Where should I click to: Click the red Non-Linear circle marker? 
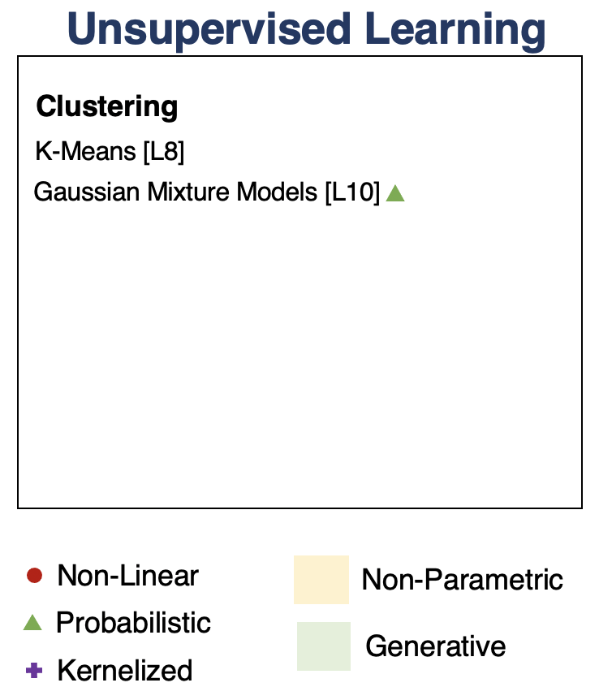[34, 576]
